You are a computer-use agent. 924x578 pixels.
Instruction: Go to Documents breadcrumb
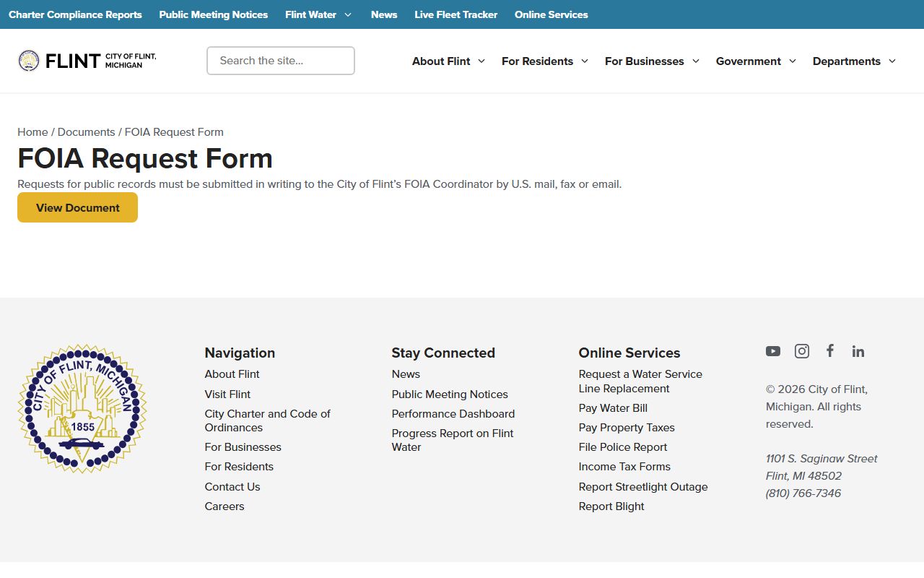pyautogui.click(x=86, y=132)
